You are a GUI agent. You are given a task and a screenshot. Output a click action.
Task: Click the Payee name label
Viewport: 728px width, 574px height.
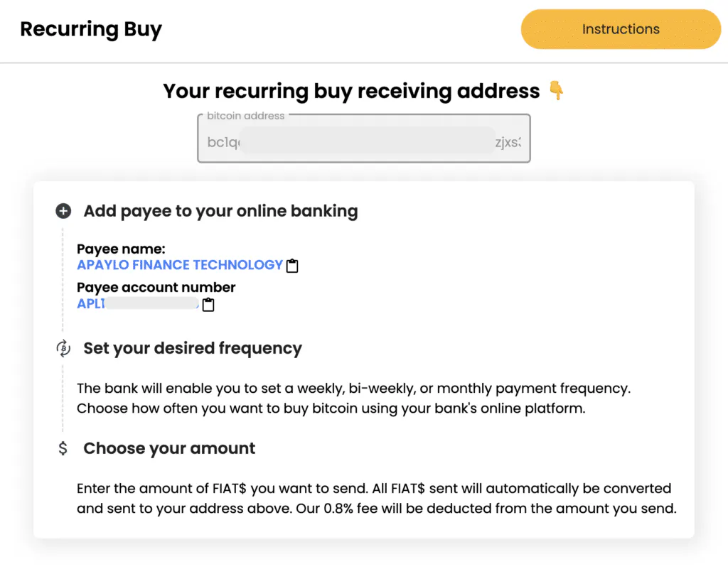(x=121, y=249)
